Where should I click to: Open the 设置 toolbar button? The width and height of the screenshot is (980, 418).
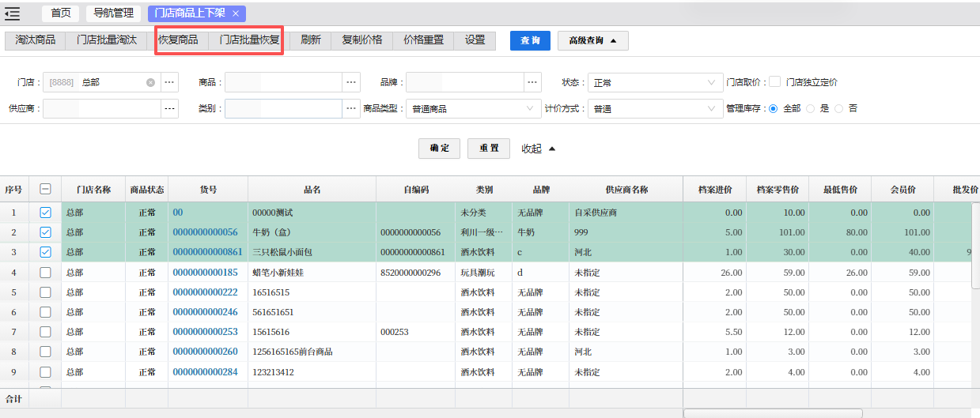pos(475,40)
